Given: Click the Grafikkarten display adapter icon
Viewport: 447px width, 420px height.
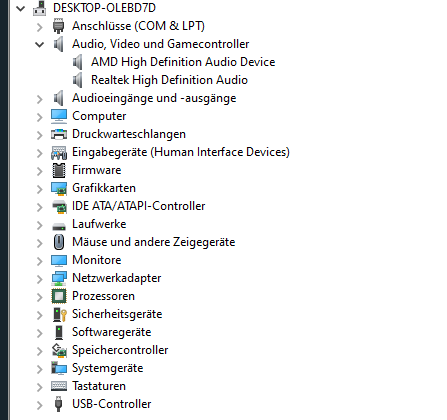Looking at the screenshot, I should tap(59, 188).
